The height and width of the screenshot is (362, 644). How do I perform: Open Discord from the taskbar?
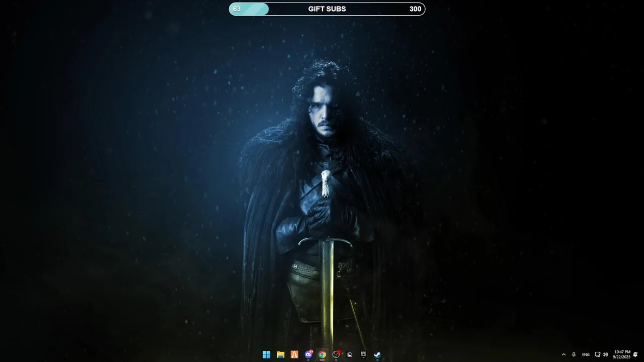pos(308,354)
